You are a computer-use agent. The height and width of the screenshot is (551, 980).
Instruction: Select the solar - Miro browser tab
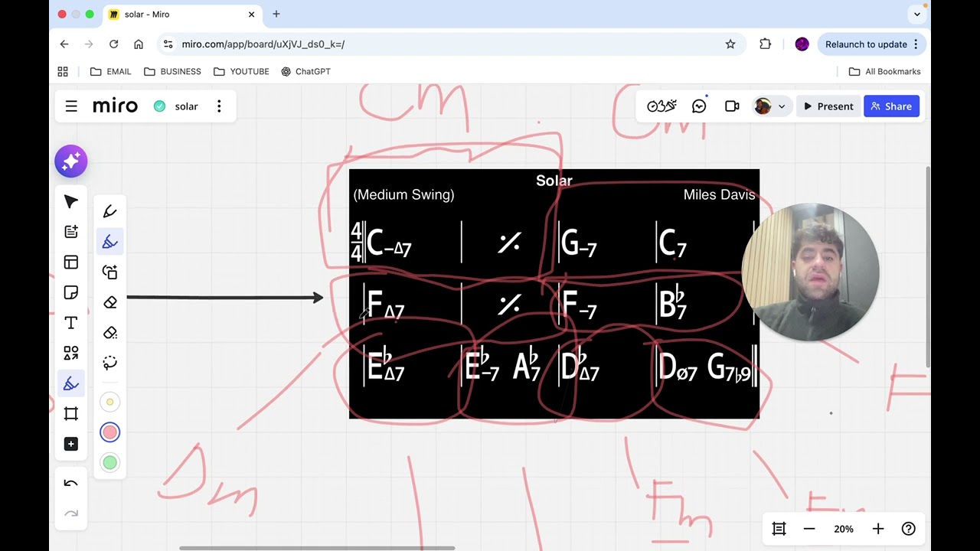pyautogui.click(x=181, y=14)
